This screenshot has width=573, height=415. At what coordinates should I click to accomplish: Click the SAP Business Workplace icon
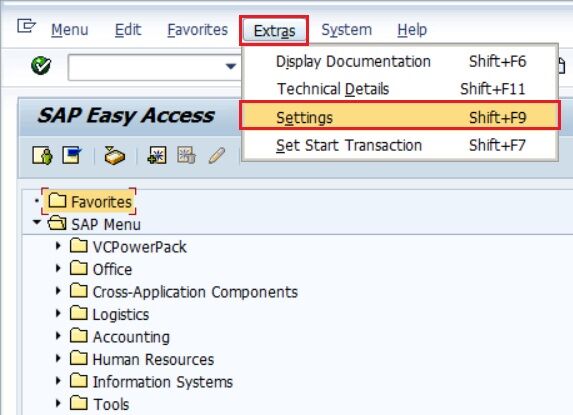[114, 155]
